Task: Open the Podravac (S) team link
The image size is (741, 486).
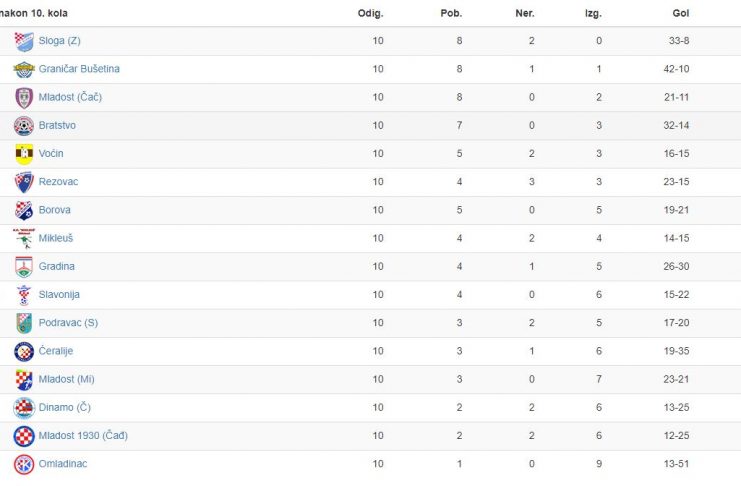Action: click(x=68, y=323)
